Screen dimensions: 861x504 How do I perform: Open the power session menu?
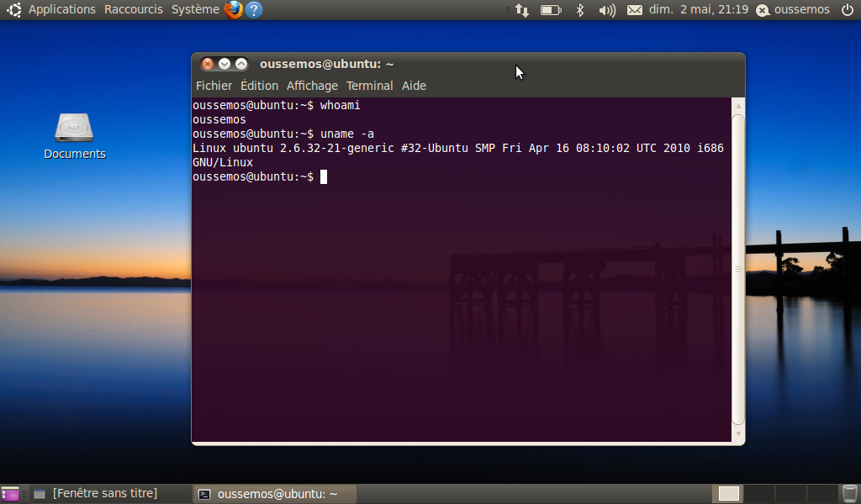point(847,10)
